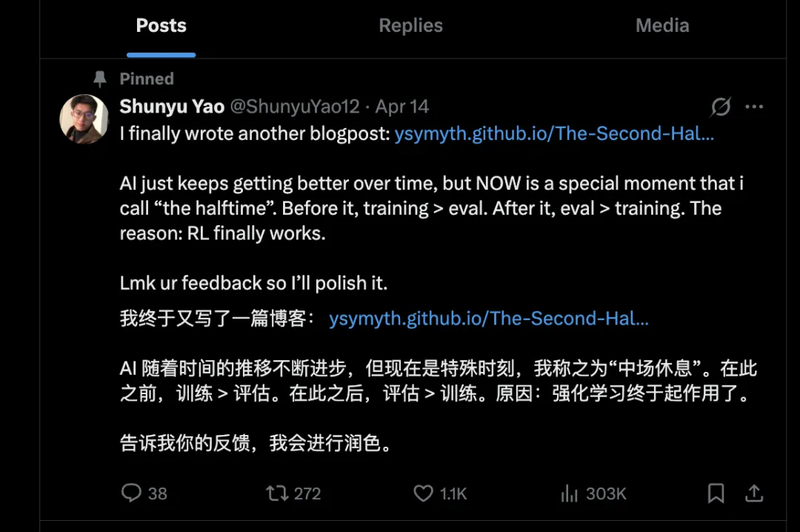Open the post's more options menu
800x532 pixels.
coord(754,107)
